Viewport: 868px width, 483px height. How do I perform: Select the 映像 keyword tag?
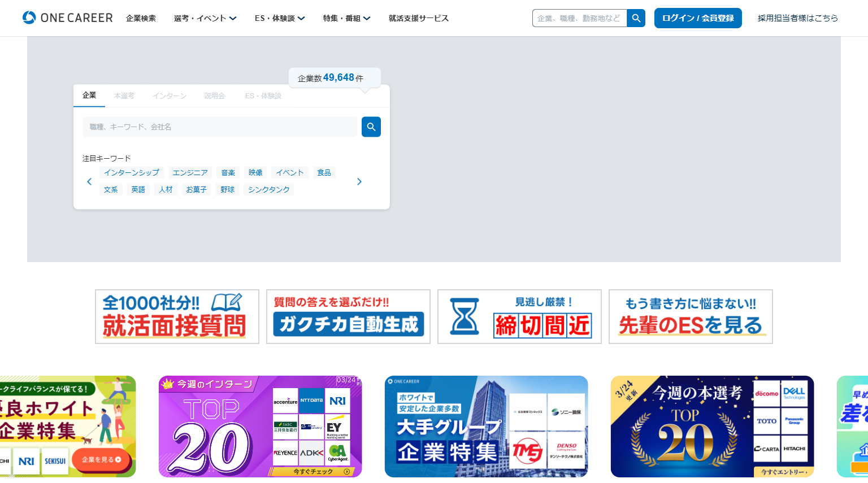pyautogui.click(x=255, y=173)
